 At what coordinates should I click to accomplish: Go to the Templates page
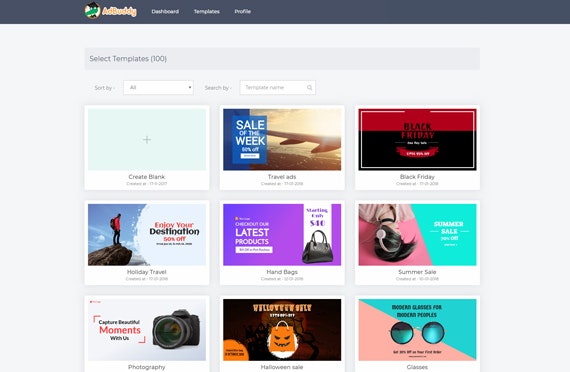(x=206, y=12)
